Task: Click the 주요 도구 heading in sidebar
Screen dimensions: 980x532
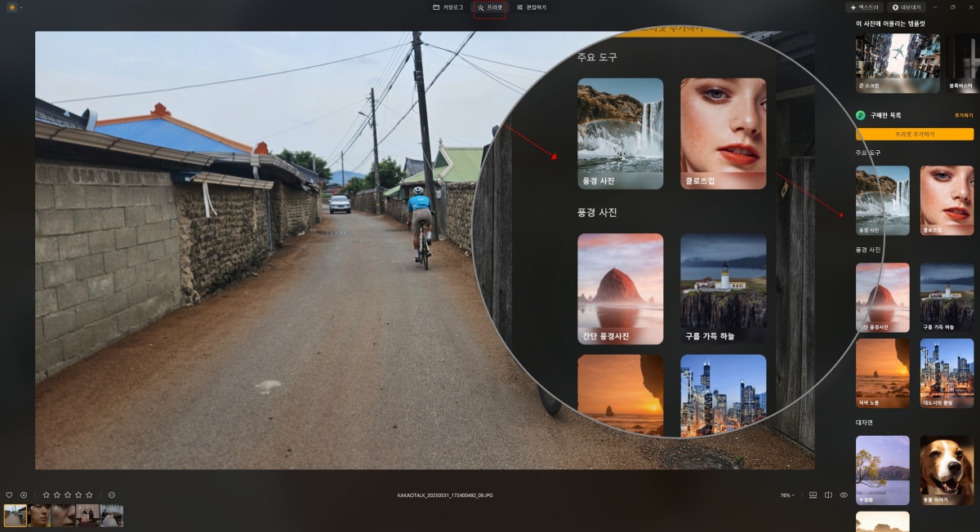Action: [x=868, y=153]
